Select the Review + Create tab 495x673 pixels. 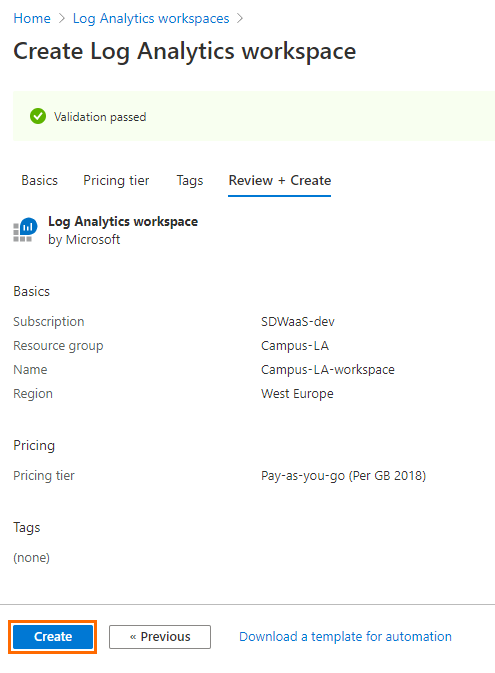[279, 180]
